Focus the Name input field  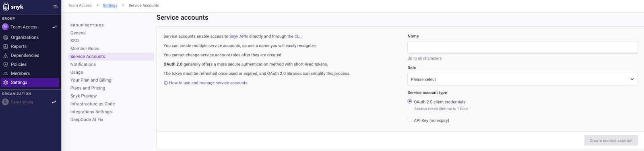pyautogui.click(x=522, y=47)
